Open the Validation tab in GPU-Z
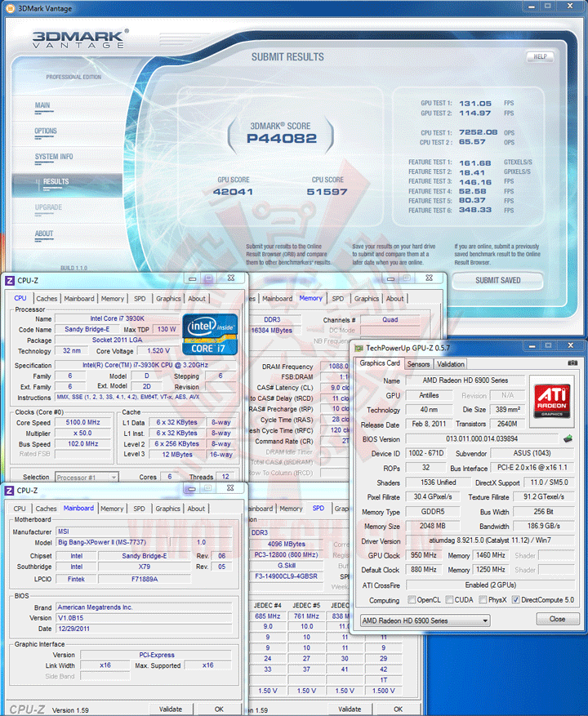Screen dimensions: 588x716 (x=451, y=364)
